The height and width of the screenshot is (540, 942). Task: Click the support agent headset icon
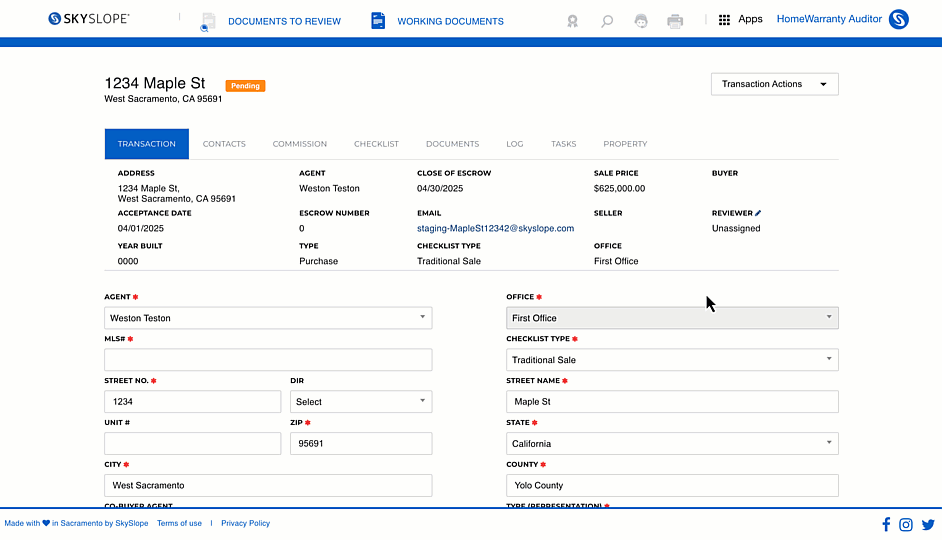coord(641,21)
